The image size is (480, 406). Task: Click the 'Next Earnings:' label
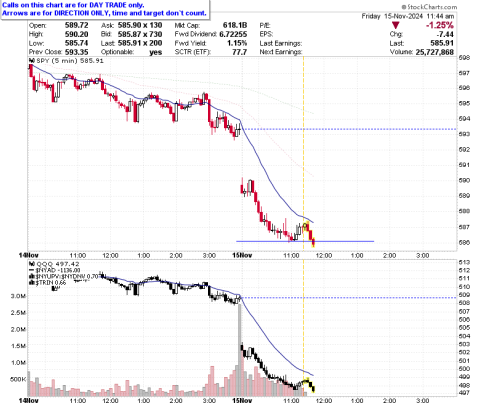(281, 52)
